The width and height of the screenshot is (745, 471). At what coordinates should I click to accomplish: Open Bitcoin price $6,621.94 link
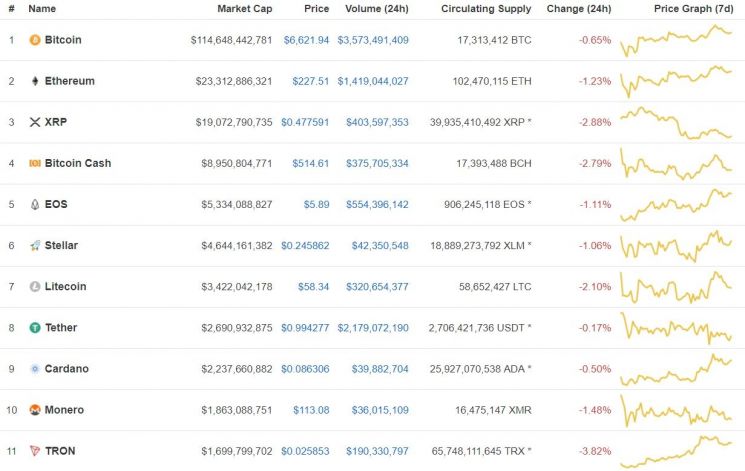point(306,40)
